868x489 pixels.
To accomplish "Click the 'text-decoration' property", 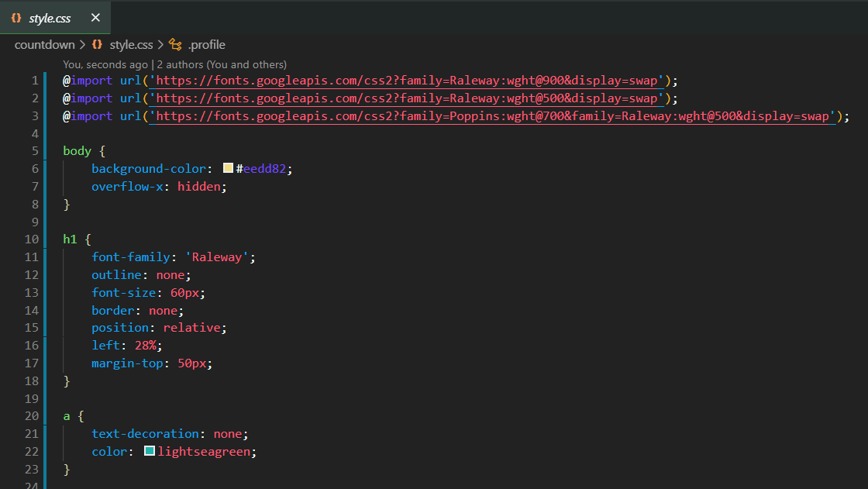I will 145,434.
